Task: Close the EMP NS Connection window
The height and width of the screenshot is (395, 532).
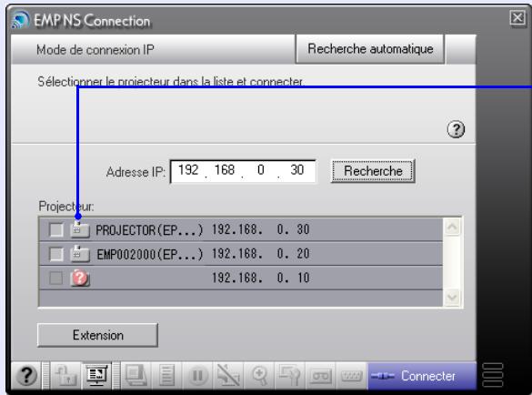Action: pos(517,17)
